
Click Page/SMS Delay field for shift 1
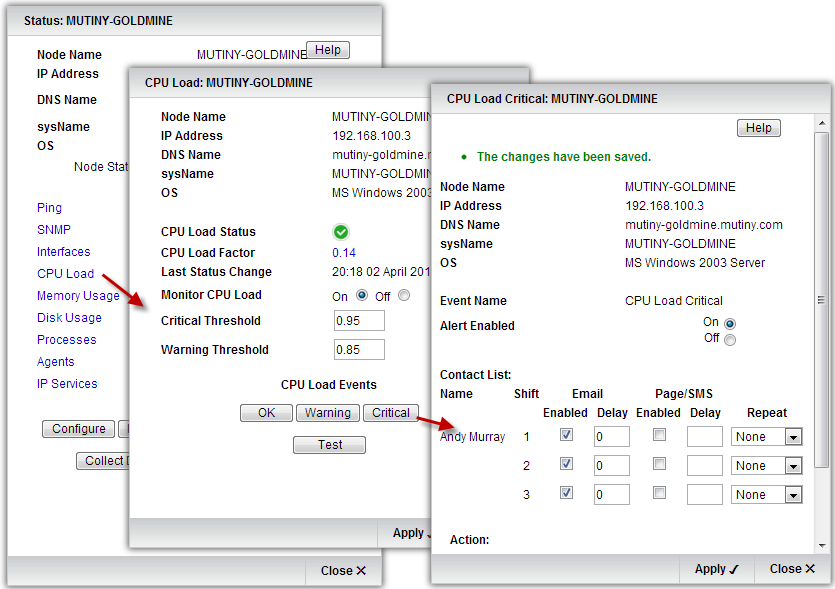705,437
